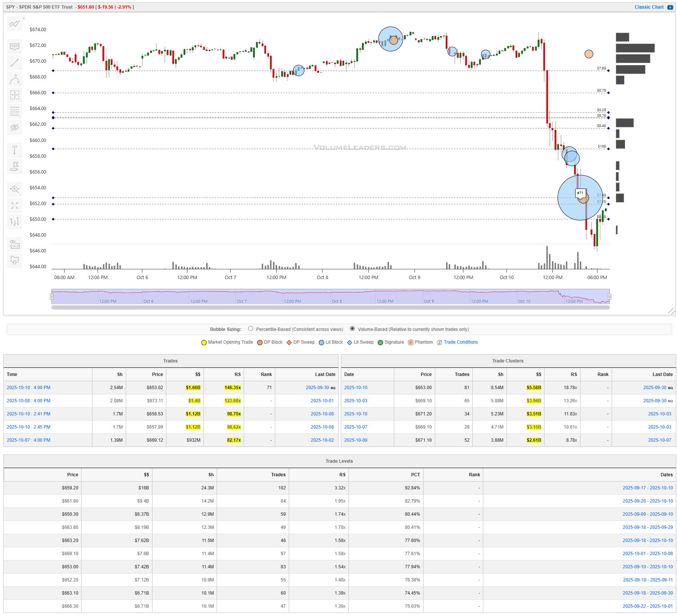The height and width of the screenshot is (616, 677).
Task: Open trade 2025-10-08 : 4:00 PM
Action: pyautogui.click(x=29, y=401)
